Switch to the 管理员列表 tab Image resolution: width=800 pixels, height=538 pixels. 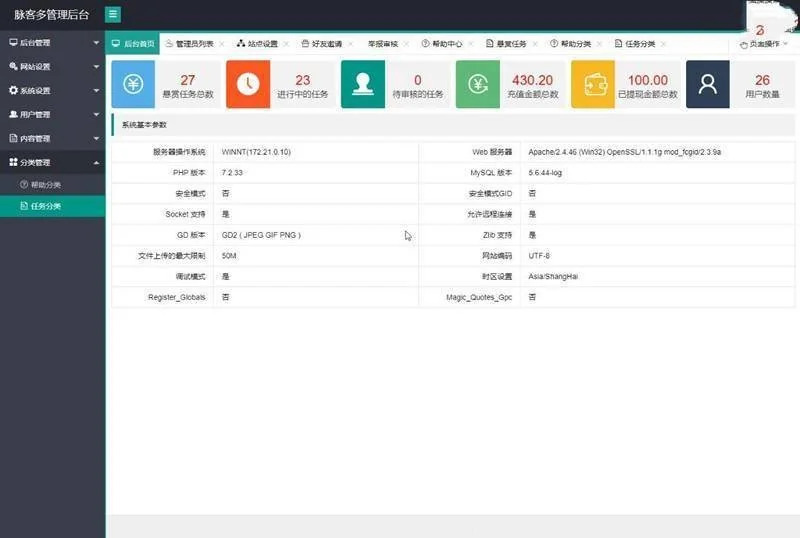193,44
